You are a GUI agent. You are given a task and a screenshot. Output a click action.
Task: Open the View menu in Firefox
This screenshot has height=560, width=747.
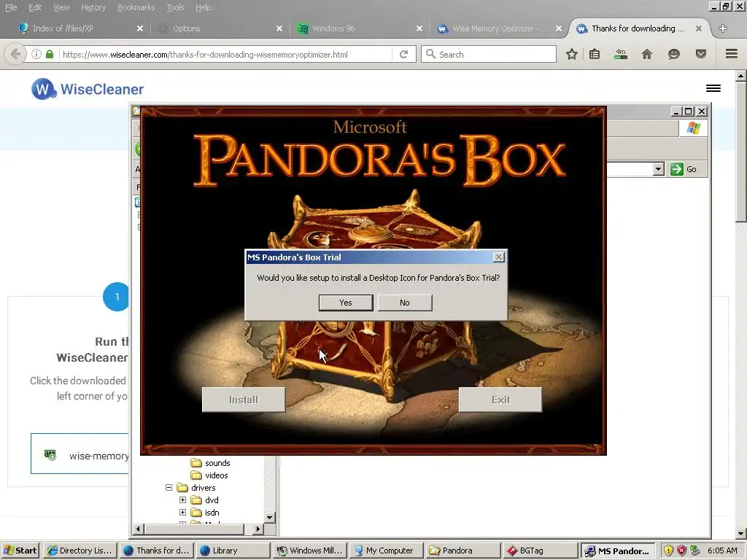coord(61,7)
